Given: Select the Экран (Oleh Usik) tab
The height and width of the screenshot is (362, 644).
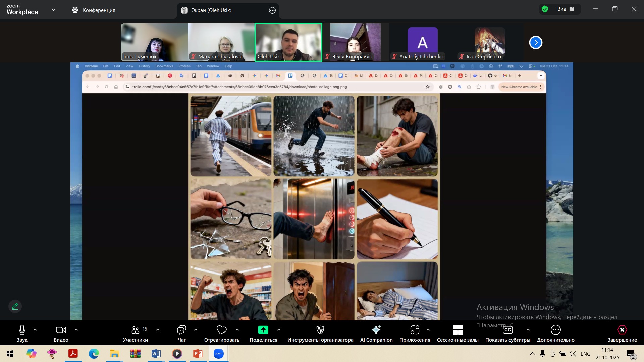Looking at the screenshot, I should [x=211, y=10].
